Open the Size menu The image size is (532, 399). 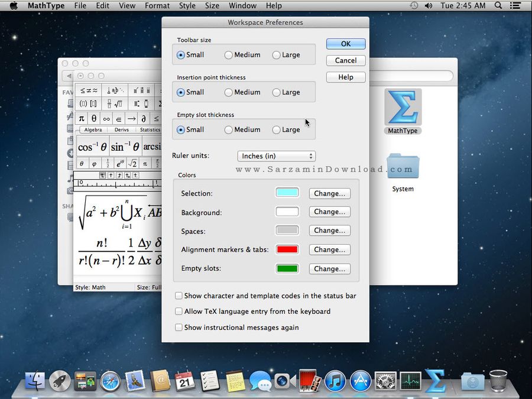point(212,5)
